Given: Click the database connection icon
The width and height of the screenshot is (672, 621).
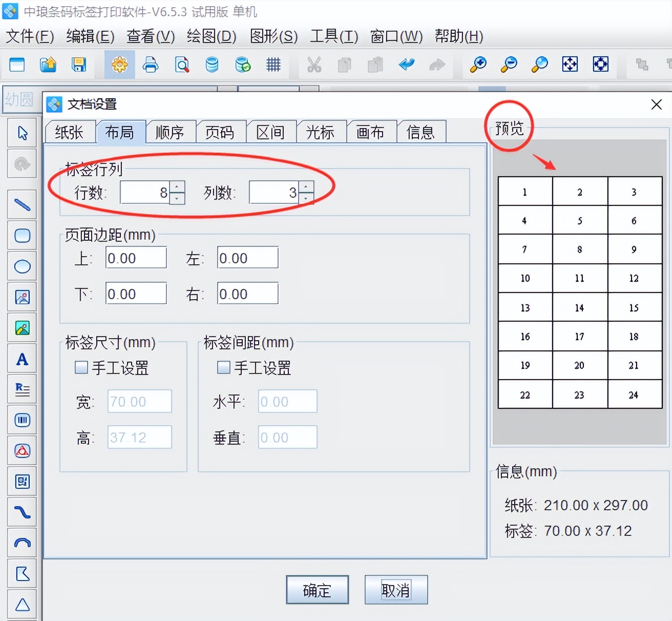Looking at the screenshot, I should tap(212, 65).
